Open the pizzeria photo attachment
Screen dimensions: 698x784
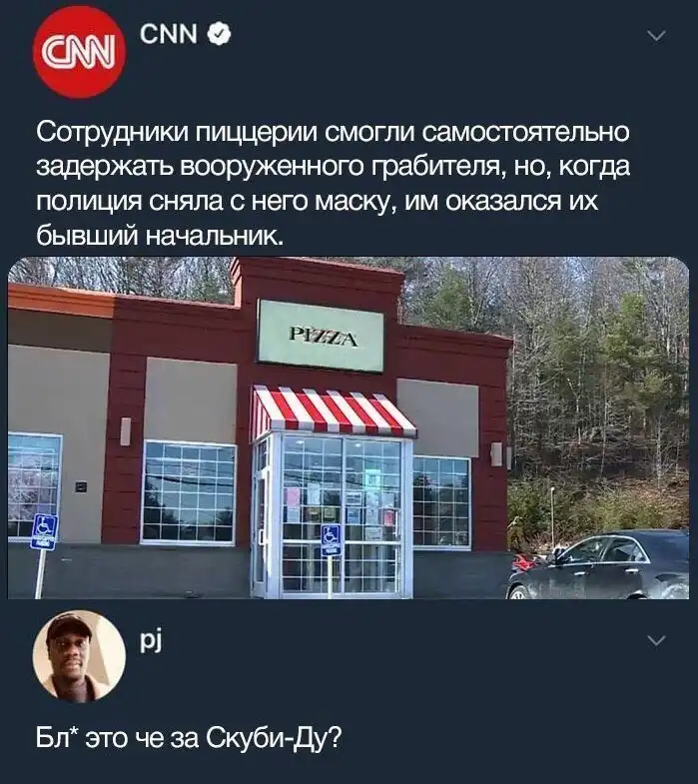[x=349, y=427]
